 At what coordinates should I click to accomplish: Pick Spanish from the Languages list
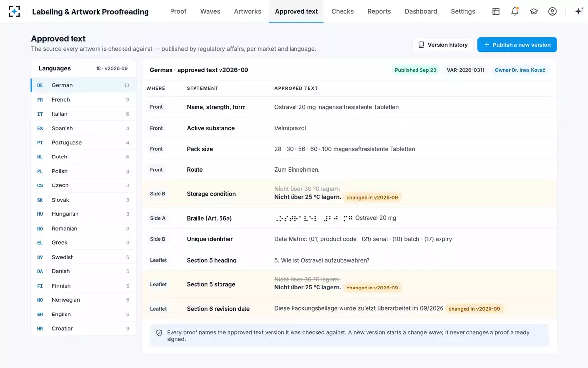tap(83, 128)
